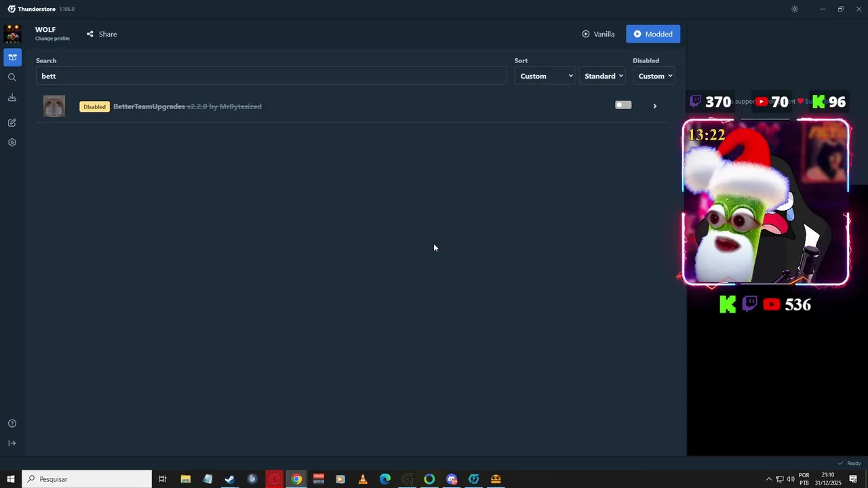The width and height of the screenshot is (868, 488).
Task: Open Discord from the taskbar
Action: (x=452, y=479)
